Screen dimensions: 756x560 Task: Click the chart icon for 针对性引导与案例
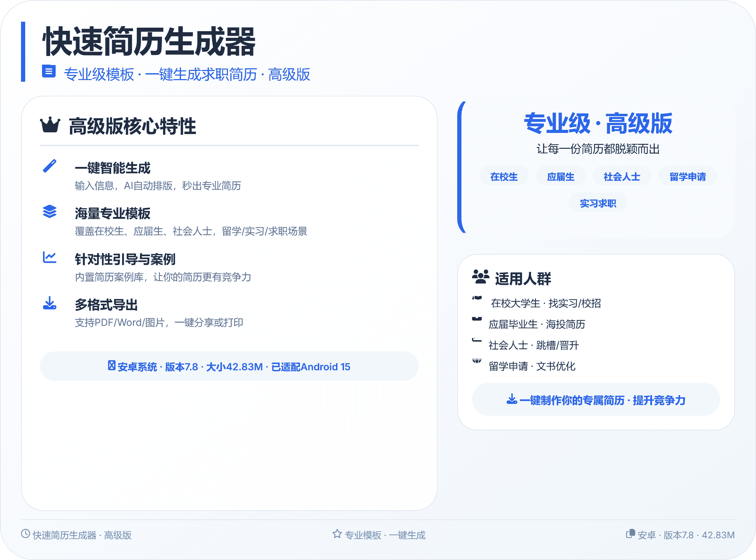coord(50,257)
